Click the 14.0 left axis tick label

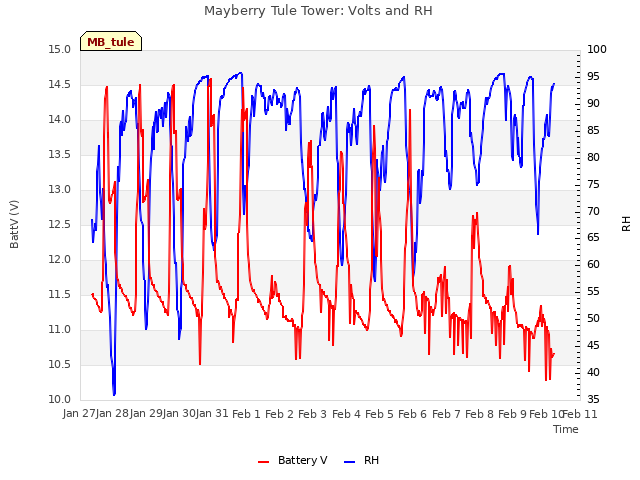[x=60, y=120]
